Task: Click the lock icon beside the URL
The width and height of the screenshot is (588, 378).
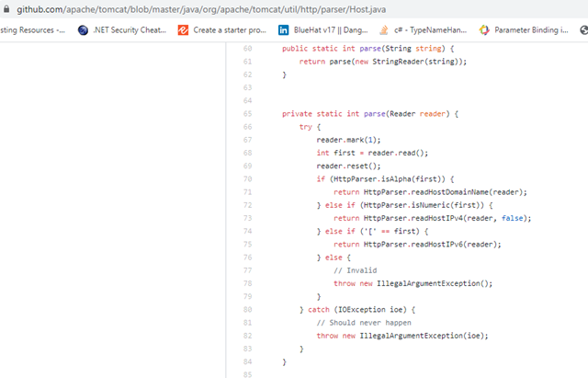Action: [x=6, y=9]
